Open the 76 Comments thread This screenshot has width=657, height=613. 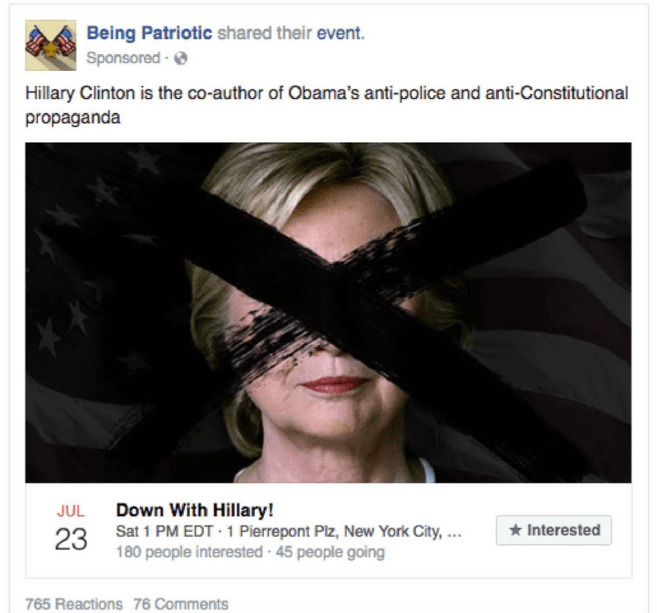(x=181, y=604)
